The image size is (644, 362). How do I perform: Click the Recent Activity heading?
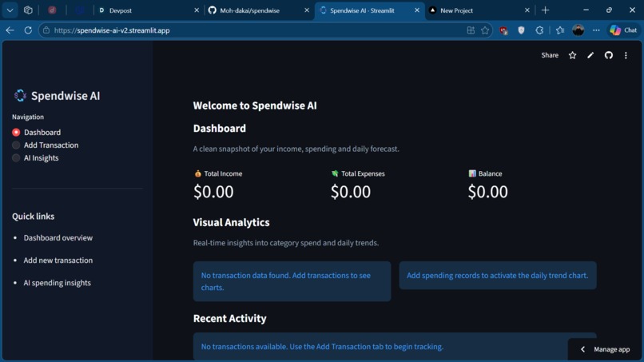[229, 318]
